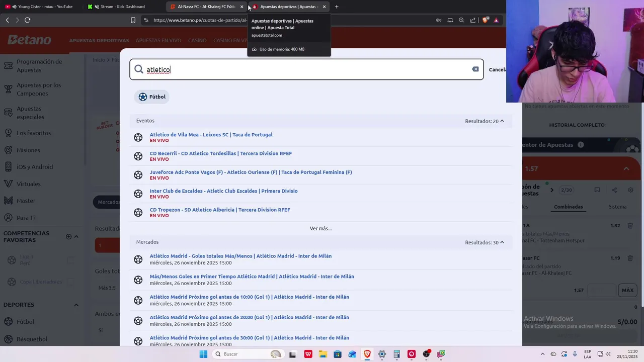Share the betslip

(614, 190)
